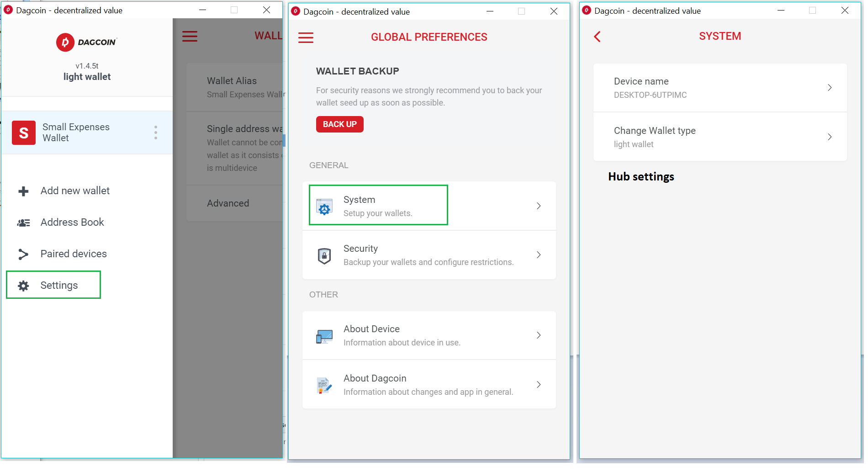Expand the About Device row chevron

click(539, 335)
